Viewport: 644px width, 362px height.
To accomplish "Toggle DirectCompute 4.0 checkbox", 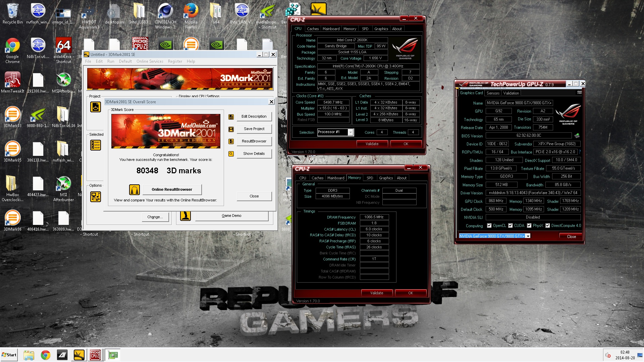I will (547, 226).
